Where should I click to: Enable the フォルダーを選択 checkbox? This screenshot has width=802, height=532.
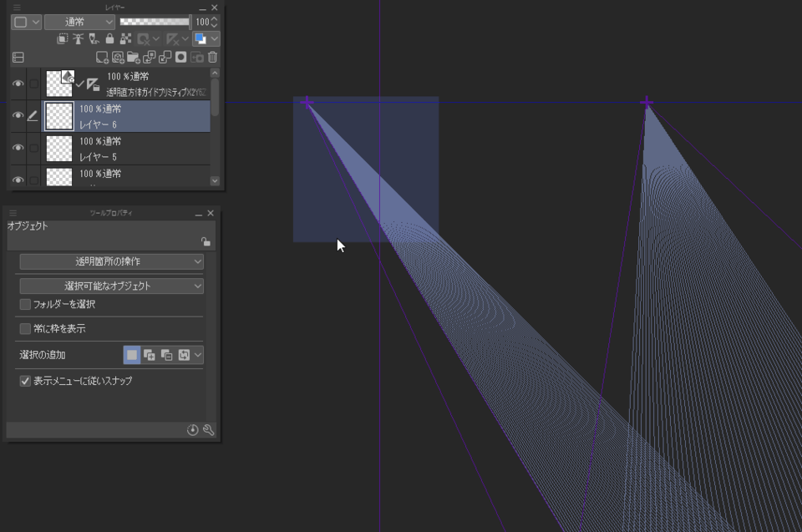pos(23,305)
